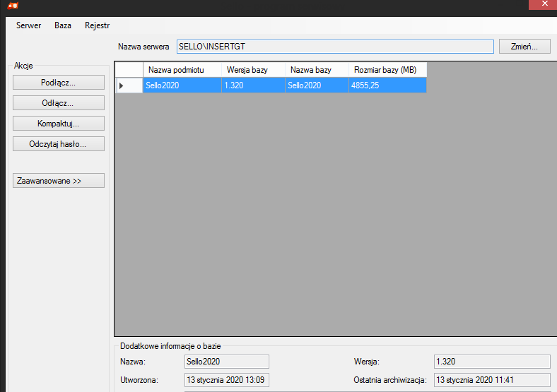Open the Rejestr menu
Image resolution: width=557 pixels, height=392 pixels.
point(97,25)
